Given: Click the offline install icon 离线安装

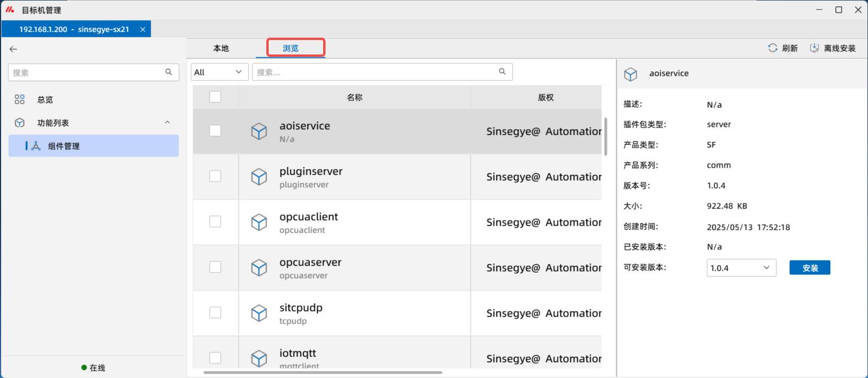Looking at the screenshot, I should click(815, 48).
